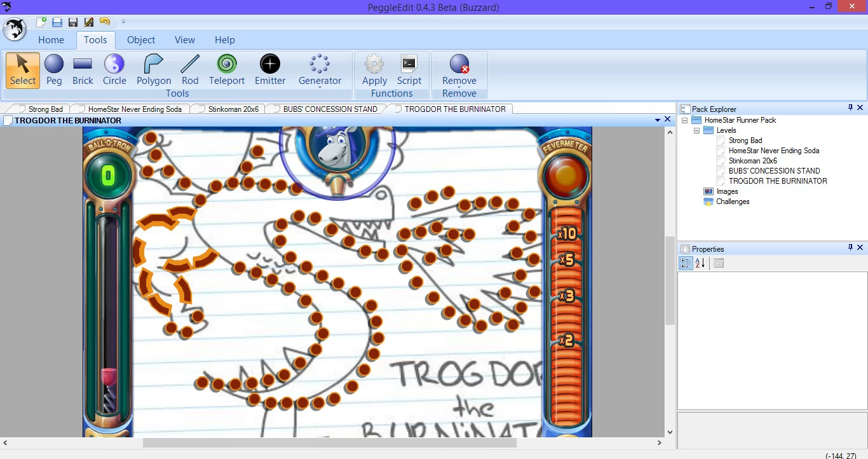Click the Property Pages icon in Properties
Screen dimensions: 868x459
pyautogui.click(x=719, y=263)
